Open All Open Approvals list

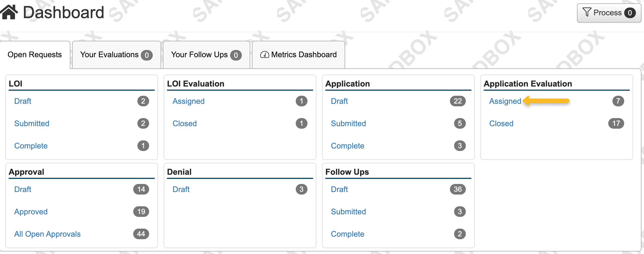click(x=47, y=234)
